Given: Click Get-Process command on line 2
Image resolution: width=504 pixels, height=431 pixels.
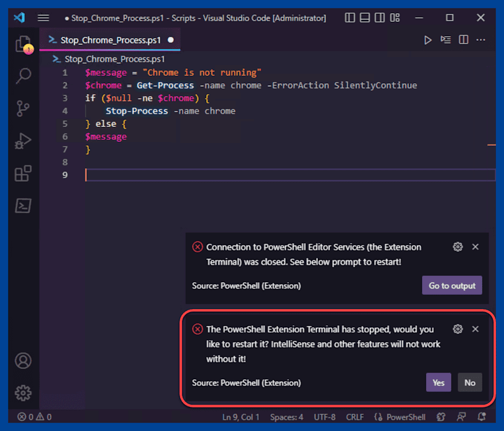Looking at the screenshot, I should point(165,86).
